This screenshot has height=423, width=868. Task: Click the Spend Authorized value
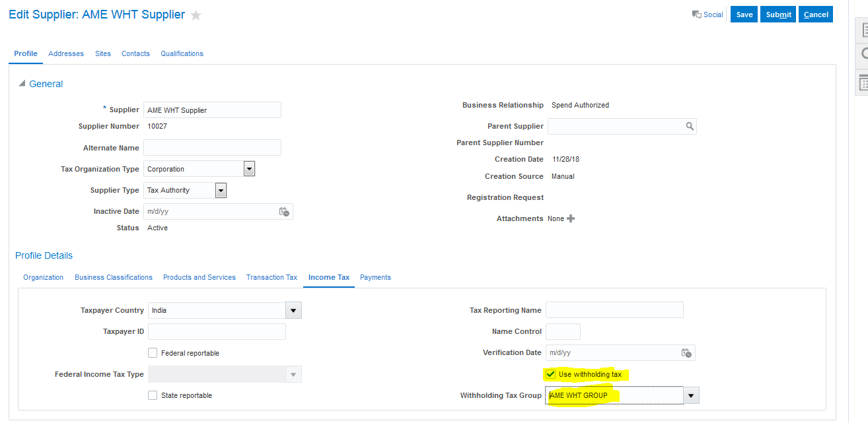[x=580, y=105]
